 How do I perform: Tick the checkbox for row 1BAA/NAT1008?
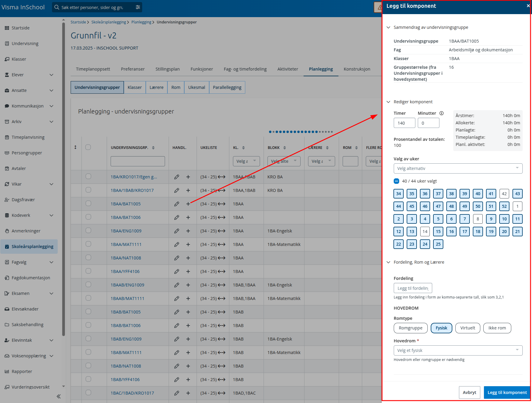coord(88,258)
